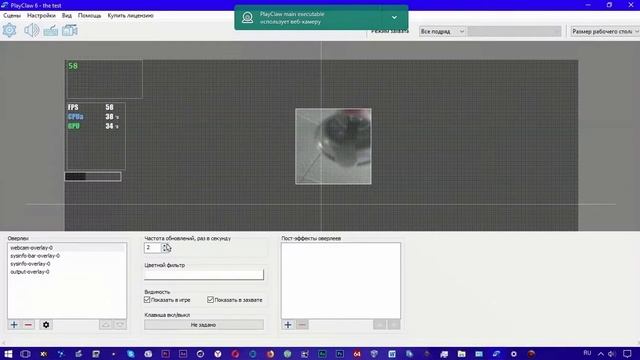
Task: Open the Windows Start menu
Action: (8, 354)
